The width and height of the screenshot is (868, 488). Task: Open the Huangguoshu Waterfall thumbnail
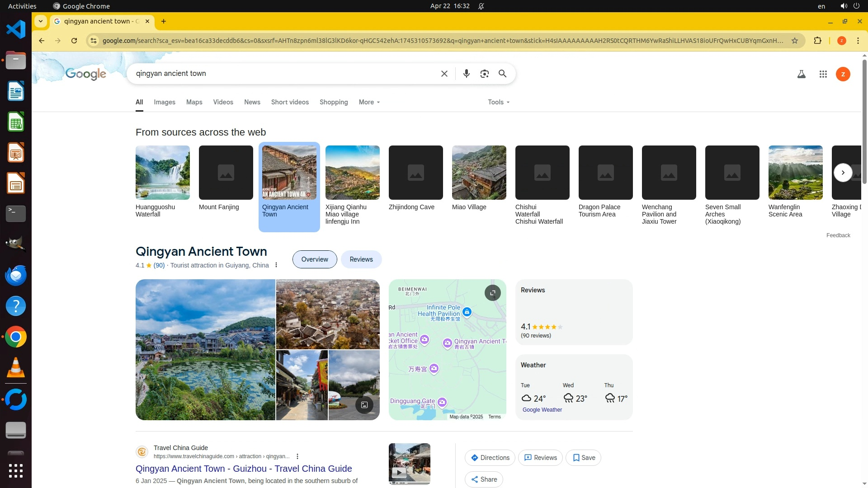click(x=162, y=173)
